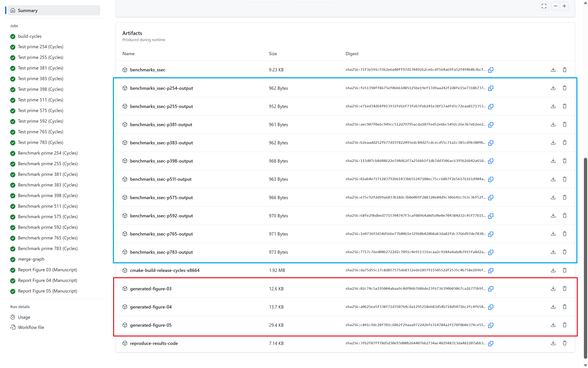
Task: Download reproduce-results-code artifact
Action: 553,343
